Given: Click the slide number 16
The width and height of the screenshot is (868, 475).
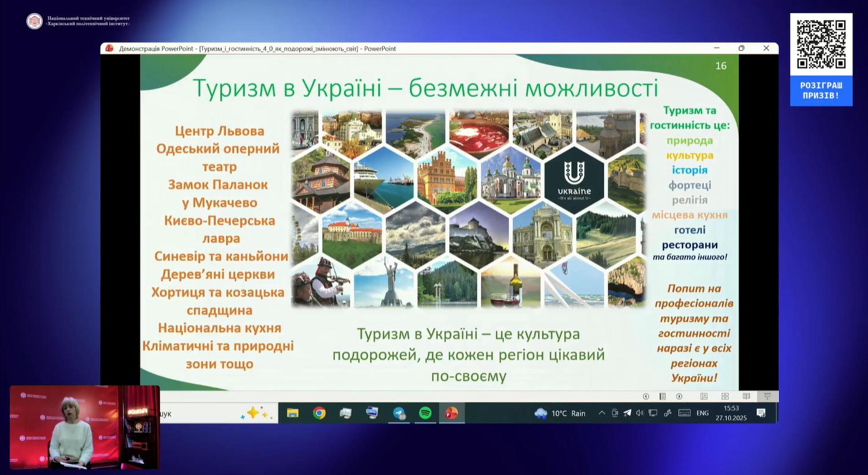Looking at the screenshot, I should click(721, 66).
